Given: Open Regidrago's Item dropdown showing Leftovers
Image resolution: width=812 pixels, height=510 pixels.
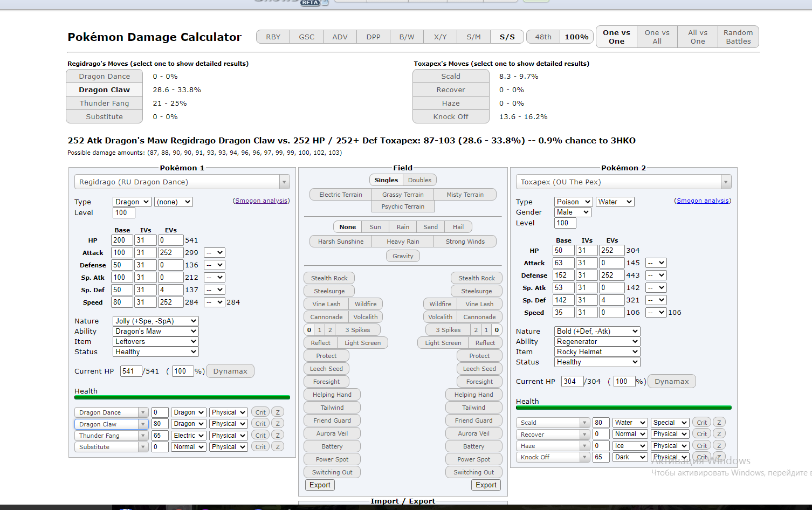Looking at the screenshot, I should click(155, 341).
